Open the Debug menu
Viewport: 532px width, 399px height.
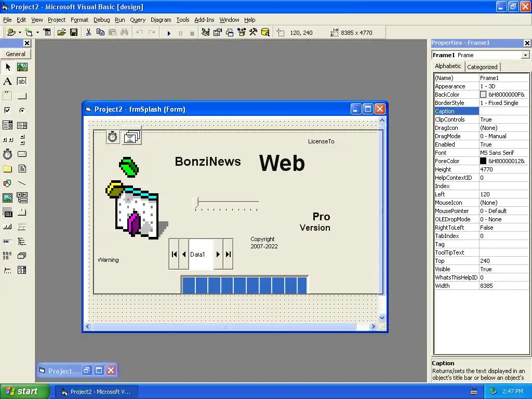[x=102, y=20]
